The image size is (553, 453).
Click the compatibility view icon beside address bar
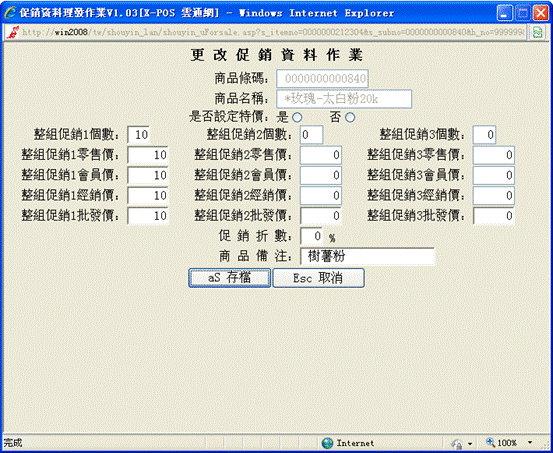pyautogui.click(x=538, y=32)
